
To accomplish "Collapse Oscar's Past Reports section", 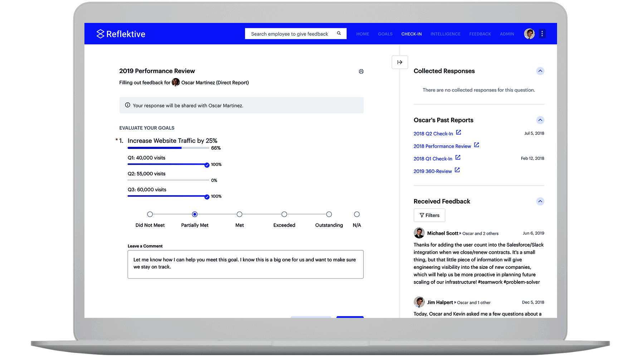I will tap(540, 120).
